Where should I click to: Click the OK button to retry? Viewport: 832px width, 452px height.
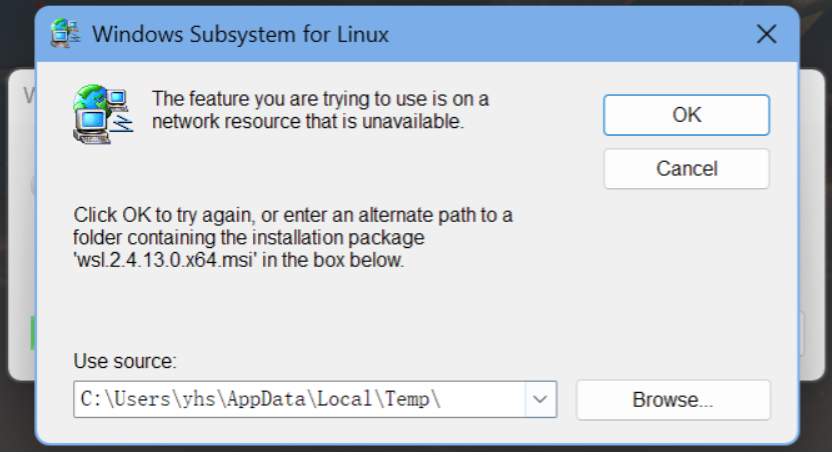pos(686,115)
